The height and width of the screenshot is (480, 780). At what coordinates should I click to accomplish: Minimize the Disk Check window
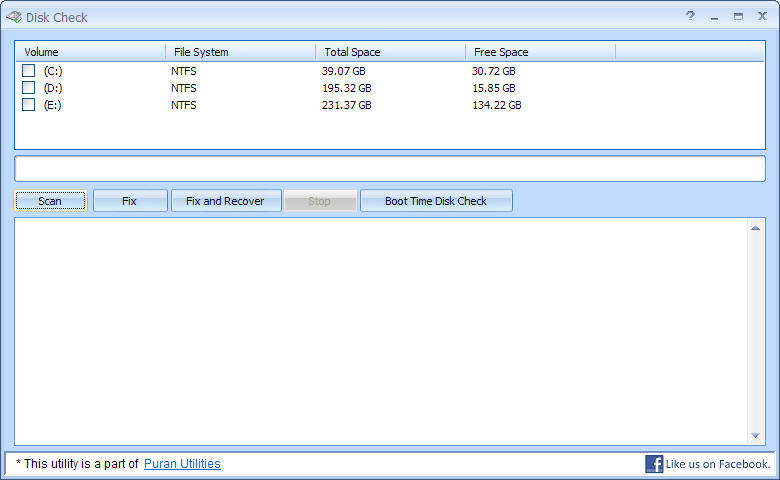[714, 17]
